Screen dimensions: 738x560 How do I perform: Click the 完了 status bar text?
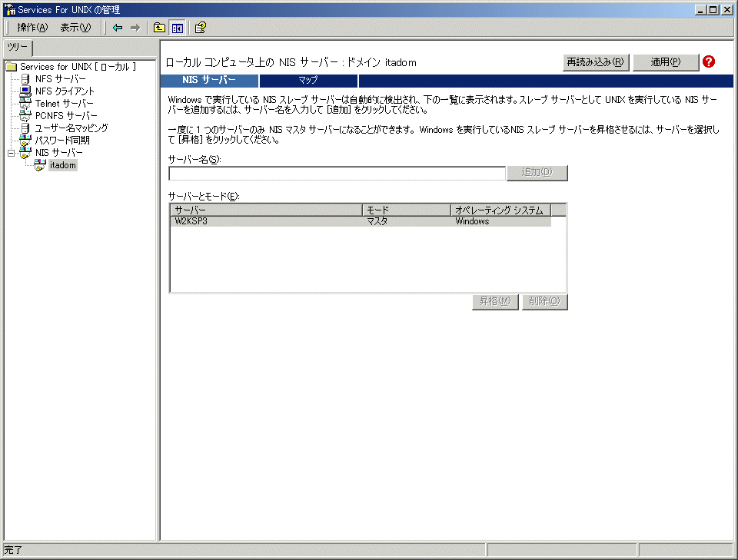click(13, 550)
